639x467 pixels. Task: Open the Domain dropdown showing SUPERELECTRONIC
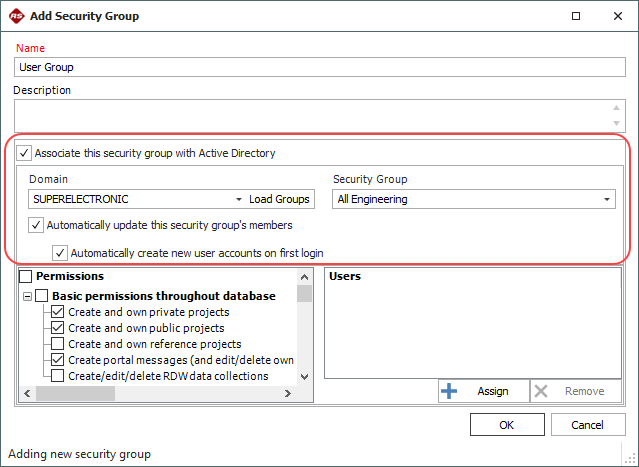pyautogui.click(x=239, y=199)
